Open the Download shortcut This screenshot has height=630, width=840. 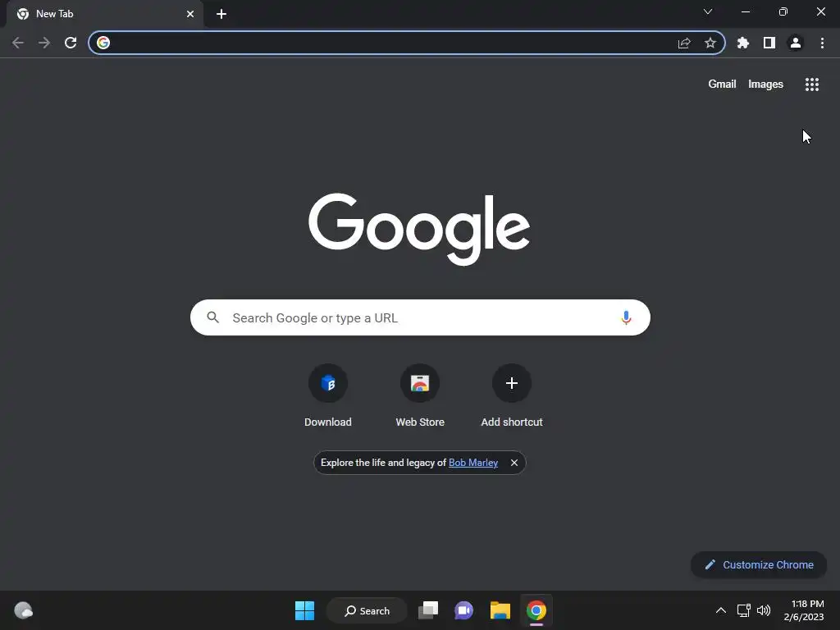click(328, 396)
